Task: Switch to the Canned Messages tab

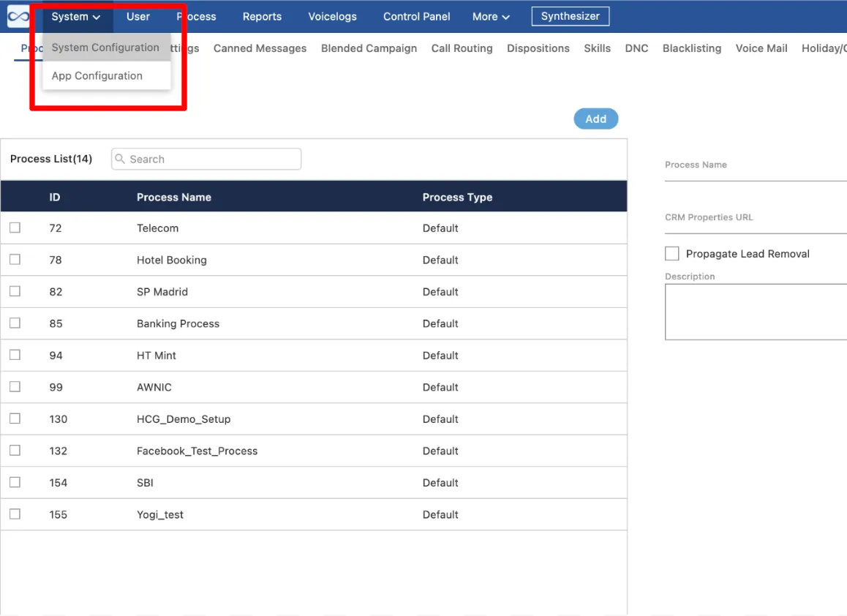Action: [260, 48]
